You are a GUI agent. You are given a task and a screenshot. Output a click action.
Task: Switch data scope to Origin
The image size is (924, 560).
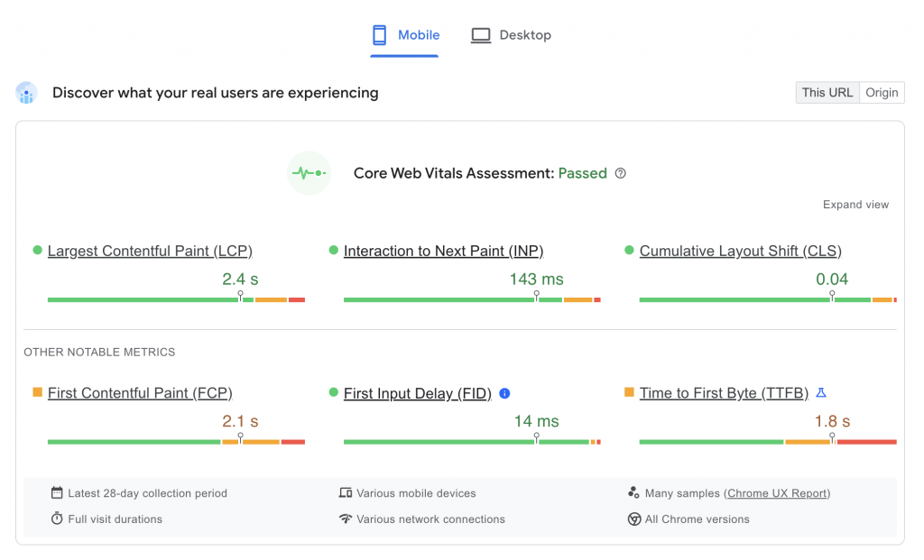coord(882,92)
